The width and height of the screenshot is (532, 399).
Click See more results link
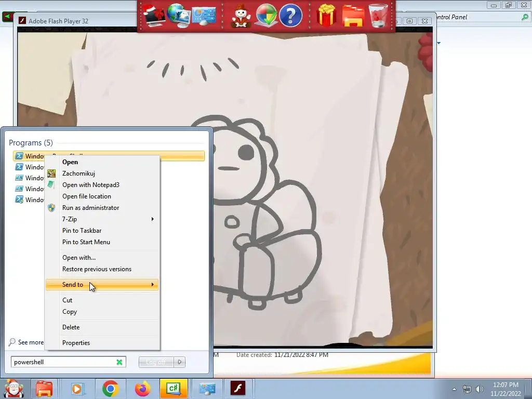tap(26, 342)
